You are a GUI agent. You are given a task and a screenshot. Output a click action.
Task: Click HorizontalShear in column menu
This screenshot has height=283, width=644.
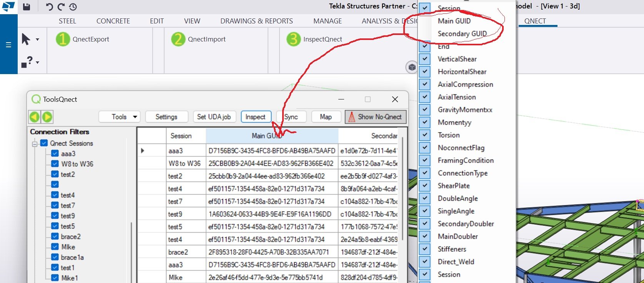click(462, 72)
